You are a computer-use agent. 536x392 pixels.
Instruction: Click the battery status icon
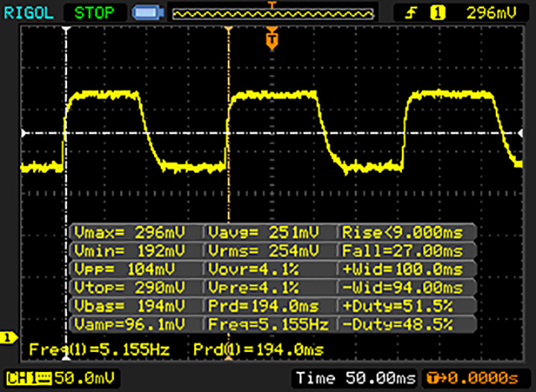(x=148, y=13)
